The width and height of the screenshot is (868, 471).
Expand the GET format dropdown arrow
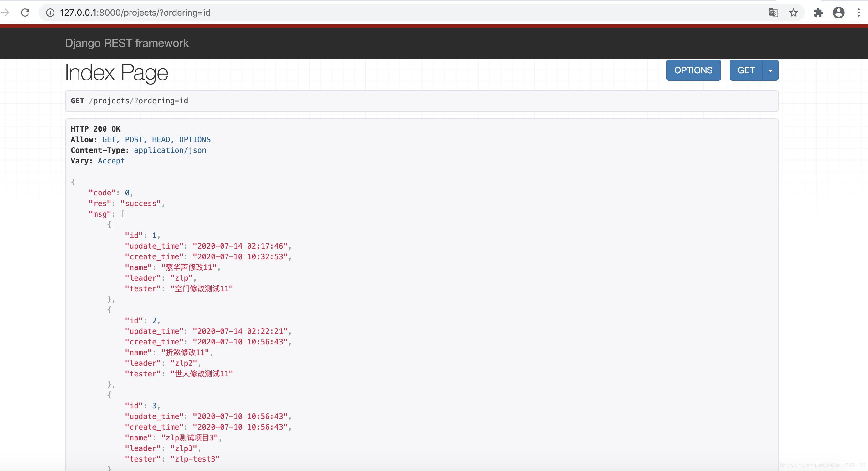click(x=770, y=70)
